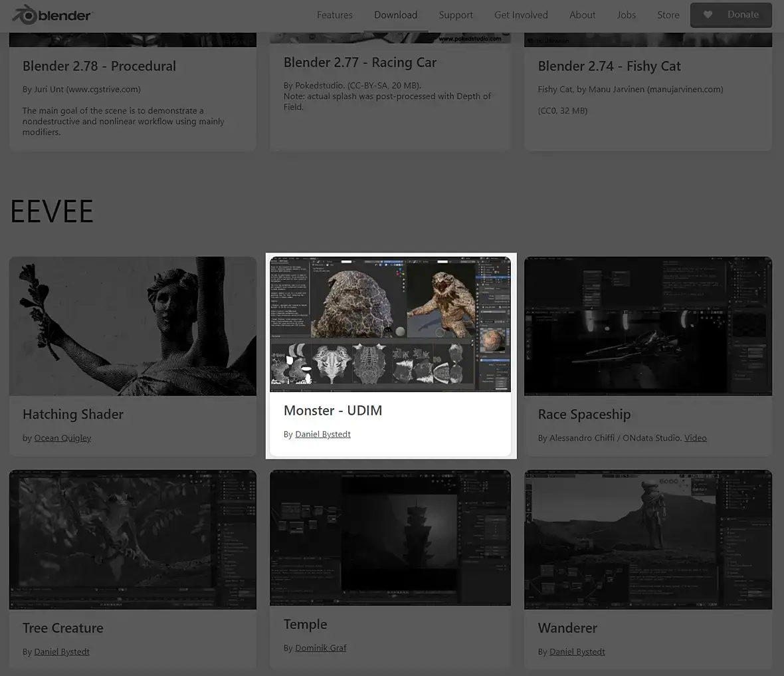
Task: Click the Pokedstudio credit line
Action: click(352, 86)
